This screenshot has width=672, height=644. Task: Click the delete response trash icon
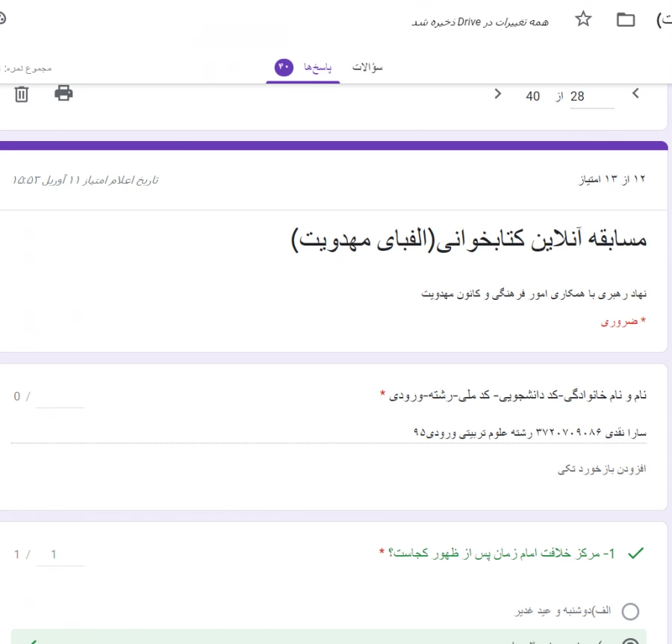(x=22, y=93)
